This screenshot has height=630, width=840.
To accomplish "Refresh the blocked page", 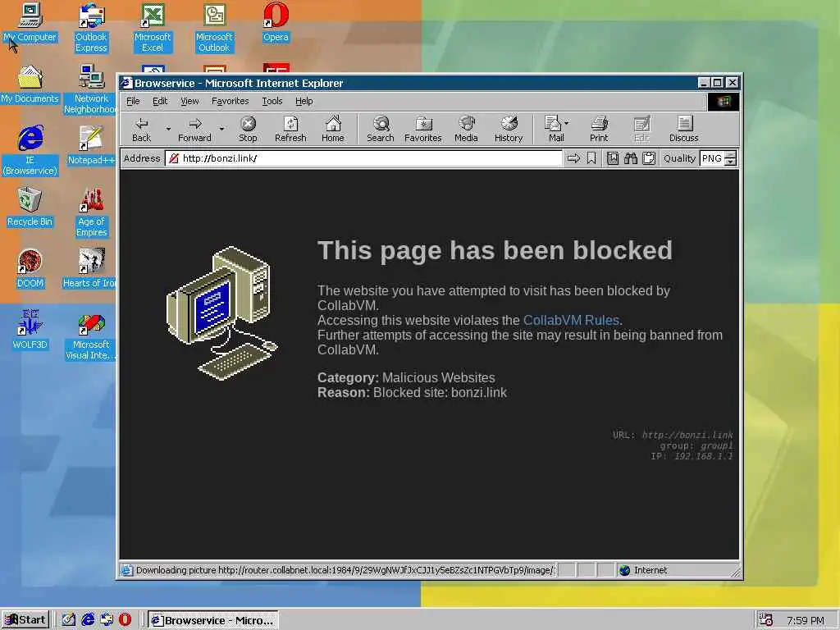I will 290,129.
